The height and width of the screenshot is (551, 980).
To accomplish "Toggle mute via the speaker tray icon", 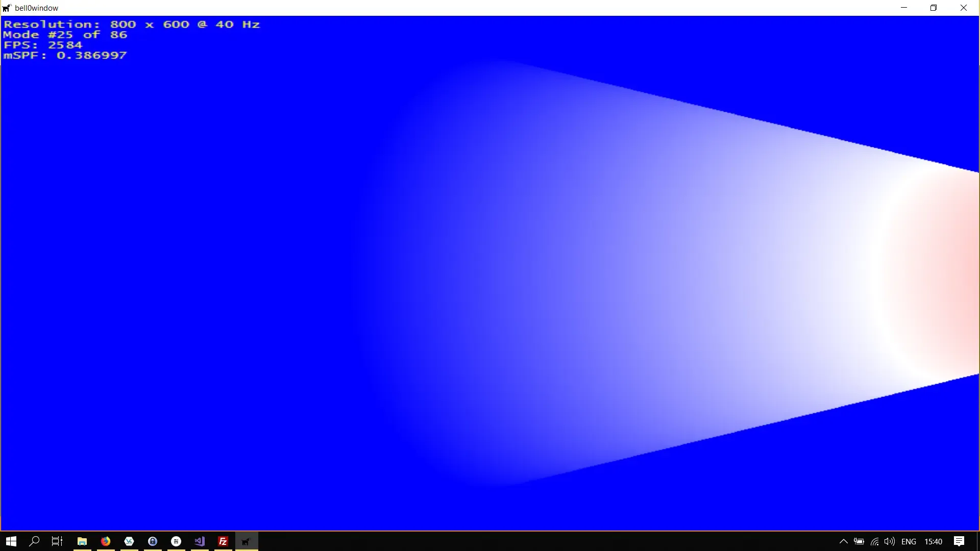I will click(x=890, y=542).
